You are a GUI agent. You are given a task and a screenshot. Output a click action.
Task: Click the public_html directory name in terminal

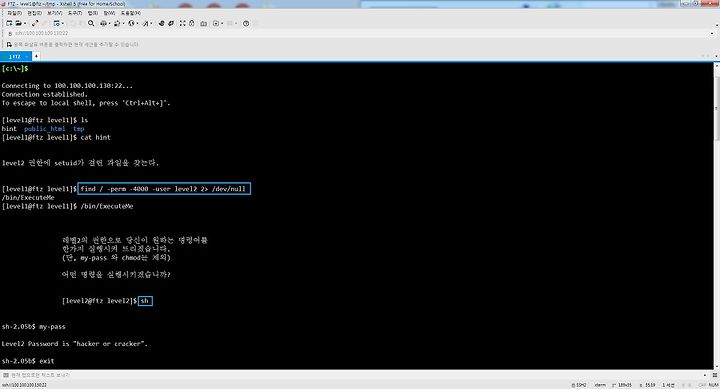(x=45, y=129)
